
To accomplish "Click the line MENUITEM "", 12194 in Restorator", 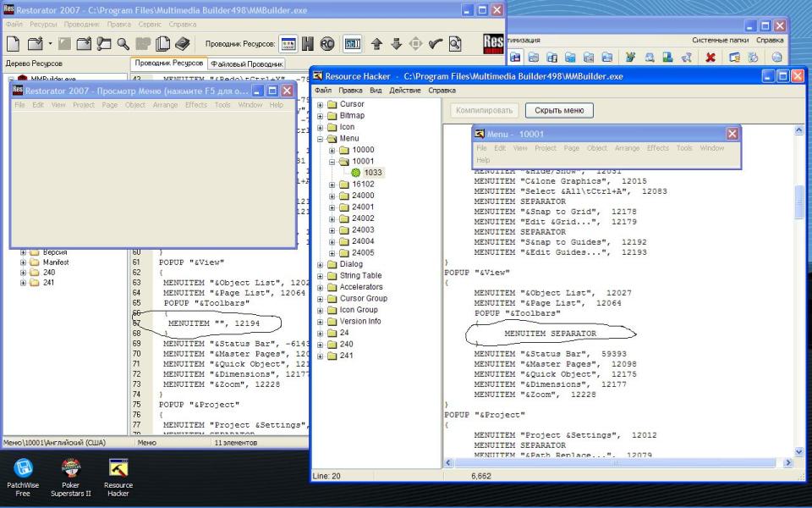I will pyautogui.click(x=214, y=323).
